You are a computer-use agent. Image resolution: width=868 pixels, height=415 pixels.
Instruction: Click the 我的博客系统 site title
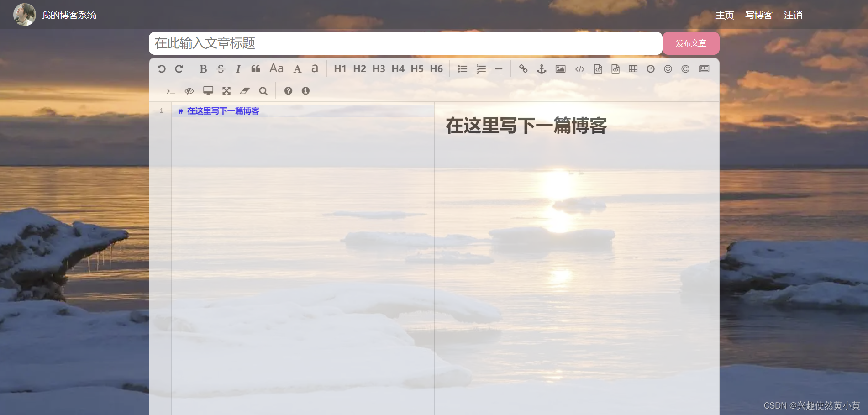(69, 15)
